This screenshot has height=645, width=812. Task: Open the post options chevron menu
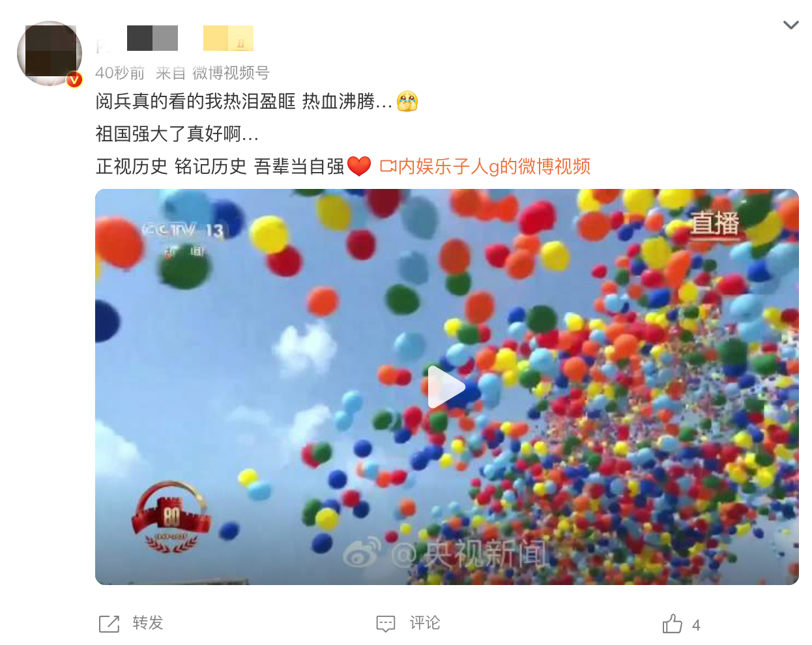(790, 25)
